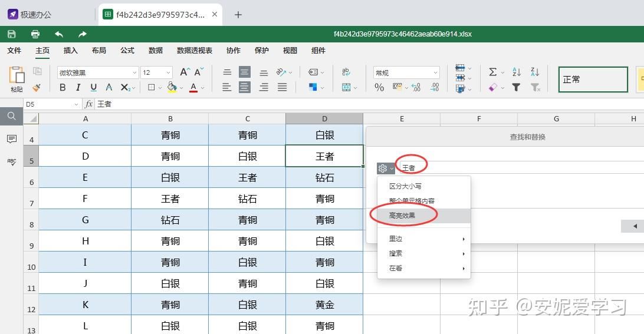Click the save icon in the green bar
The width and height of the screenshot is (644, 334).
point(12,34)
